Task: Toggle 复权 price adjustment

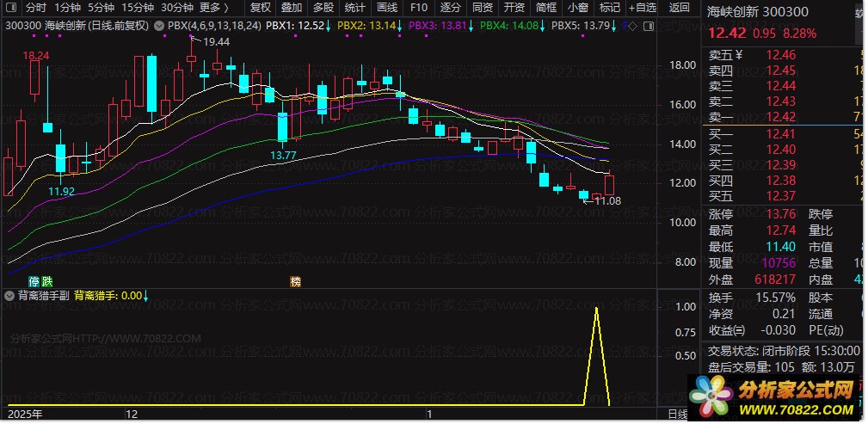Action: pos(260,8)
